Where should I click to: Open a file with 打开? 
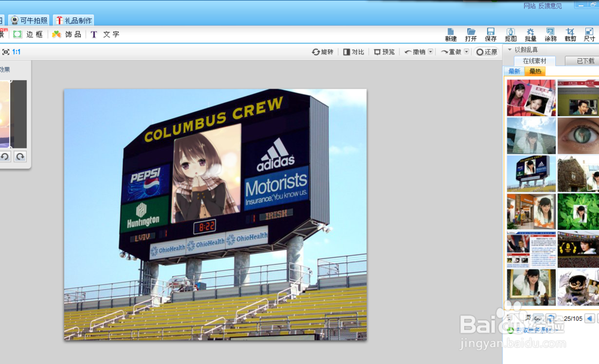(x=471, y=35)
